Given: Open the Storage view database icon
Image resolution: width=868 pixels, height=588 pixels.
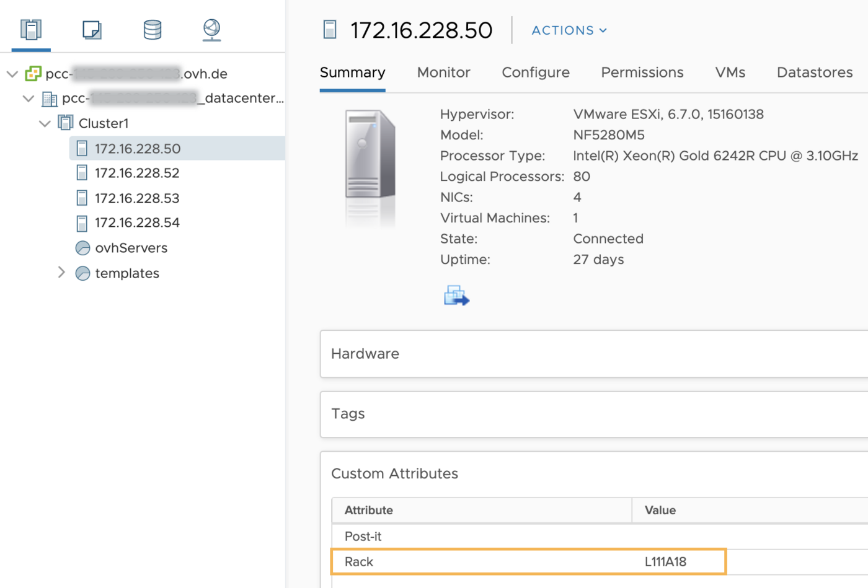Looking at the screenshot, I should (x=153, y=30).
